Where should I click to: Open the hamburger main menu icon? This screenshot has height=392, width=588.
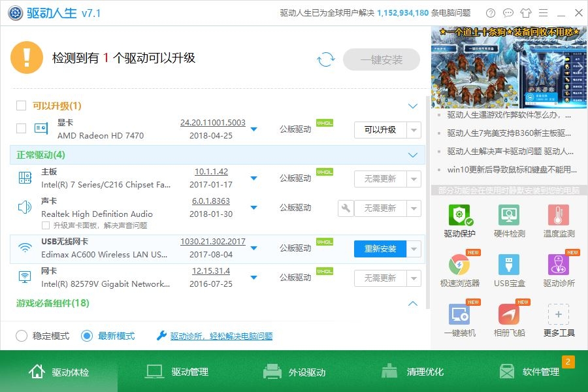(x=544, y=13)
